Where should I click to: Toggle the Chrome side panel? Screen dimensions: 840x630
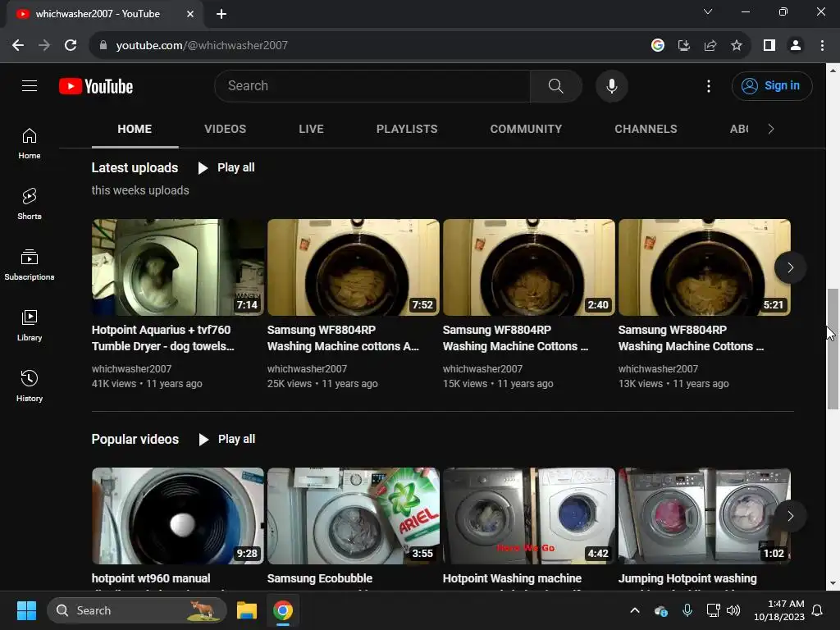pos(769,46)
